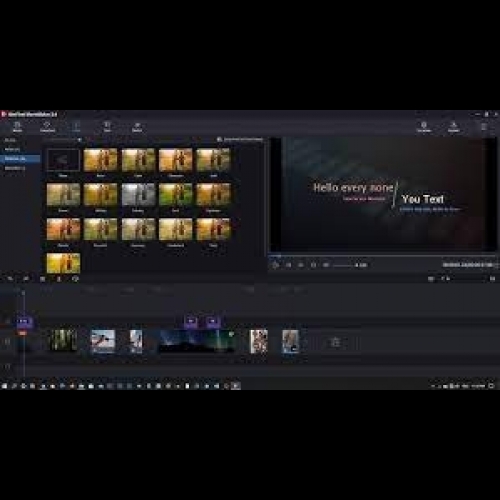Open the Motion tab icon
This screenshot has width=500, height=500.
click(x=137, y=127)
